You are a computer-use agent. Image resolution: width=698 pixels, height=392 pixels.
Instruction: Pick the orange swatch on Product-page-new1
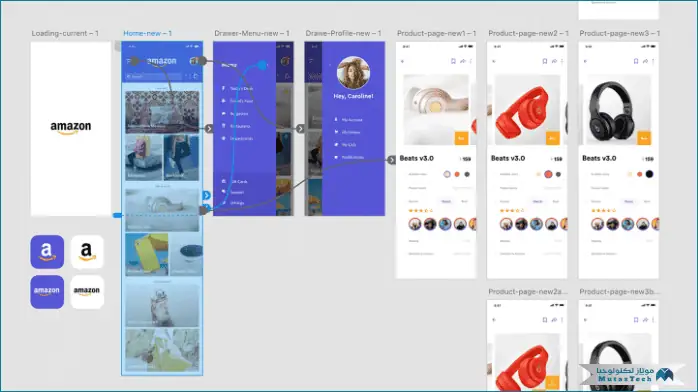[x=457, y=174]
